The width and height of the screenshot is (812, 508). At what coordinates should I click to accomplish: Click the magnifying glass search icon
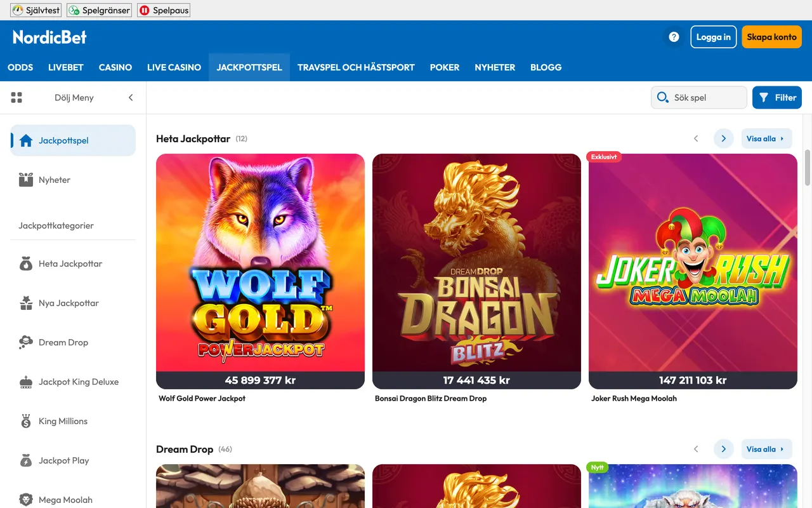[x=663, y=97]
